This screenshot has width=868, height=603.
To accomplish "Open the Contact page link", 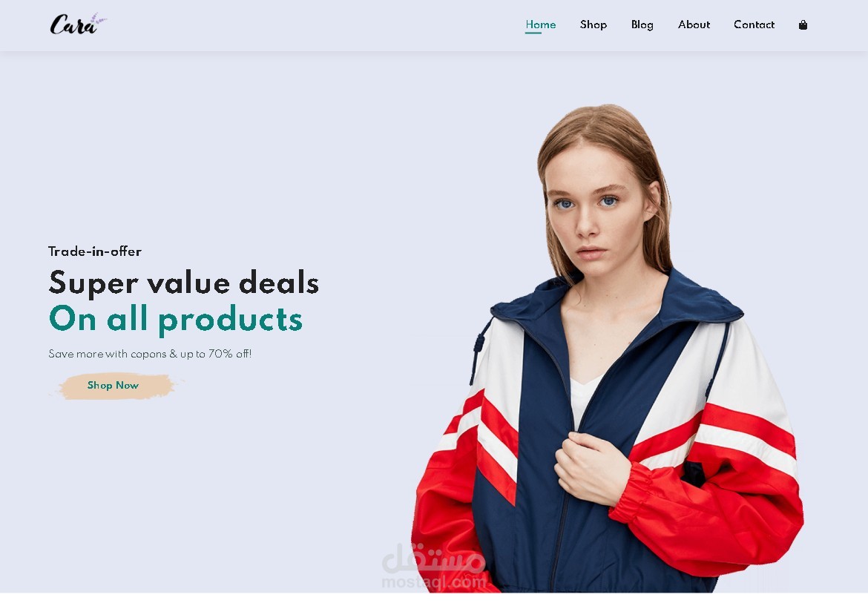I will click(x=754, y=24).
